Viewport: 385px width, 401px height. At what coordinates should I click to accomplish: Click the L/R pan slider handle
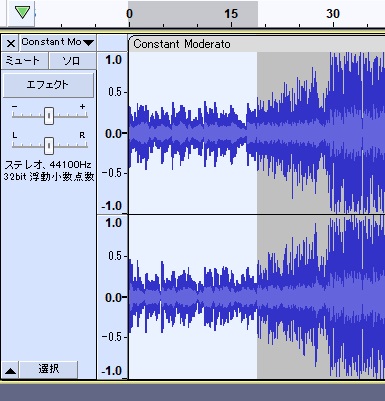tap(49, 146)
